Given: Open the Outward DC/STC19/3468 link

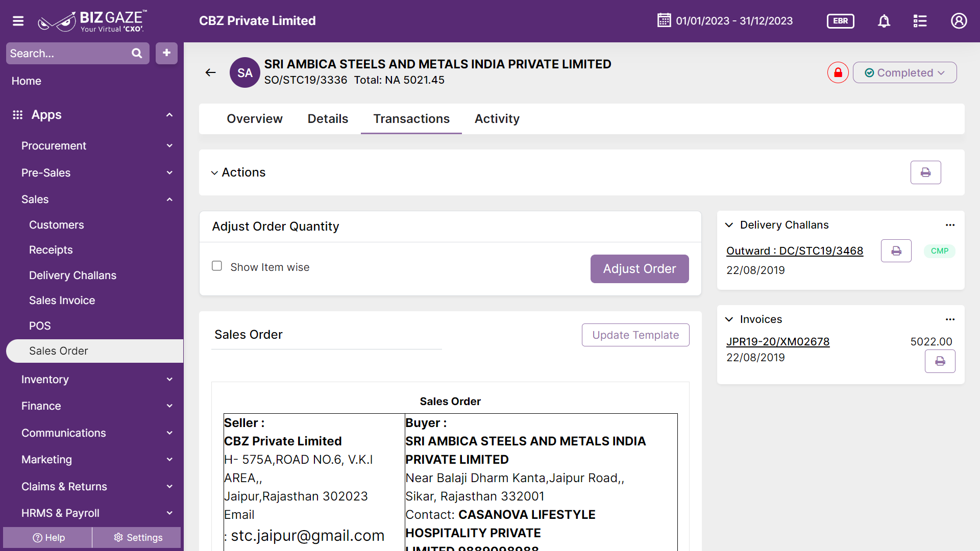Looking at the screenshot, I should 795,251.
